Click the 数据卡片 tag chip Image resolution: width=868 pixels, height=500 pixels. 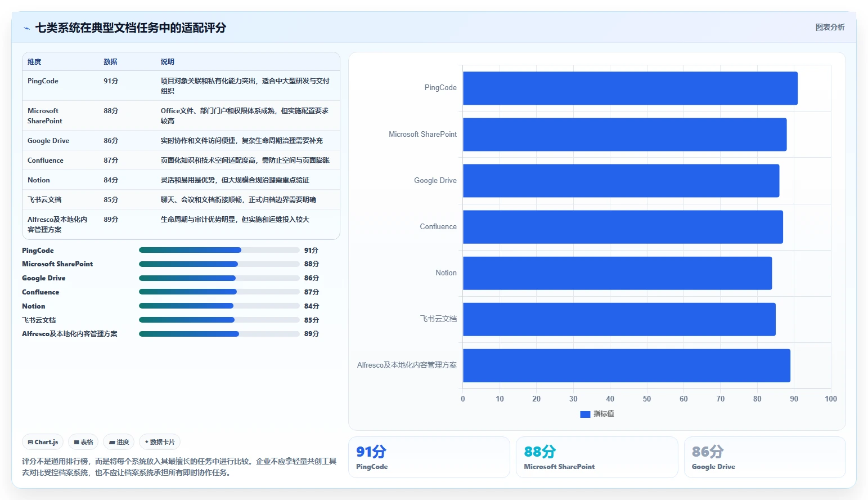(160, 442)
